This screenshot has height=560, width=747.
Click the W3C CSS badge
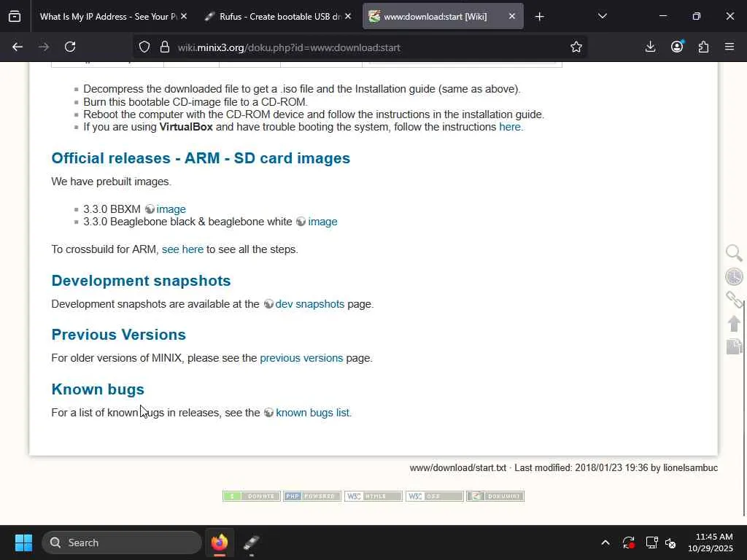click(x=434, y=496)
